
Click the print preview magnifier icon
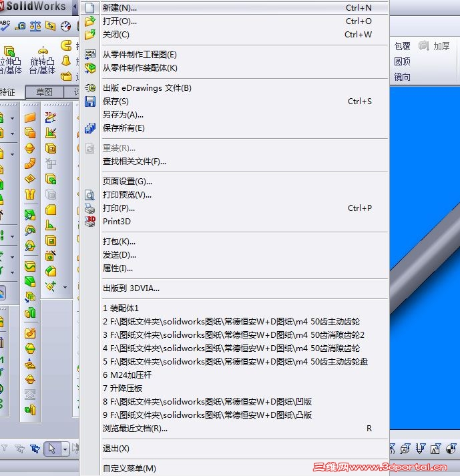click(90, 195)
